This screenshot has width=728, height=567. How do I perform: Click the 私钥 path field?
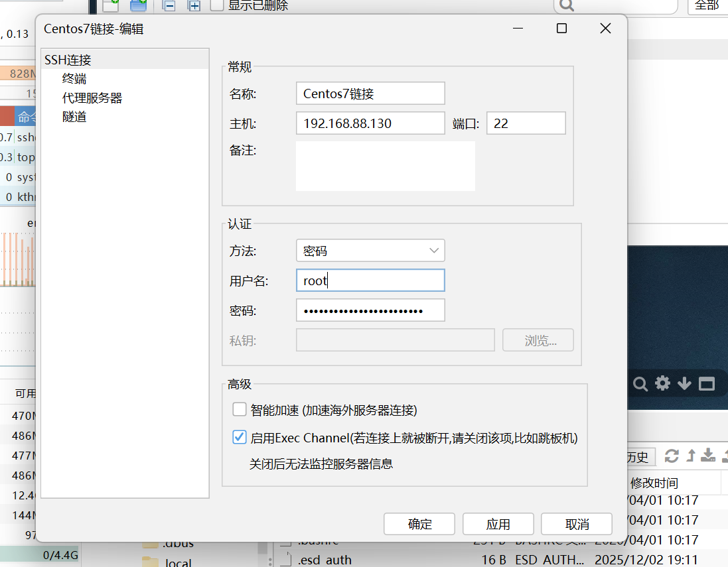click(396, 340)
